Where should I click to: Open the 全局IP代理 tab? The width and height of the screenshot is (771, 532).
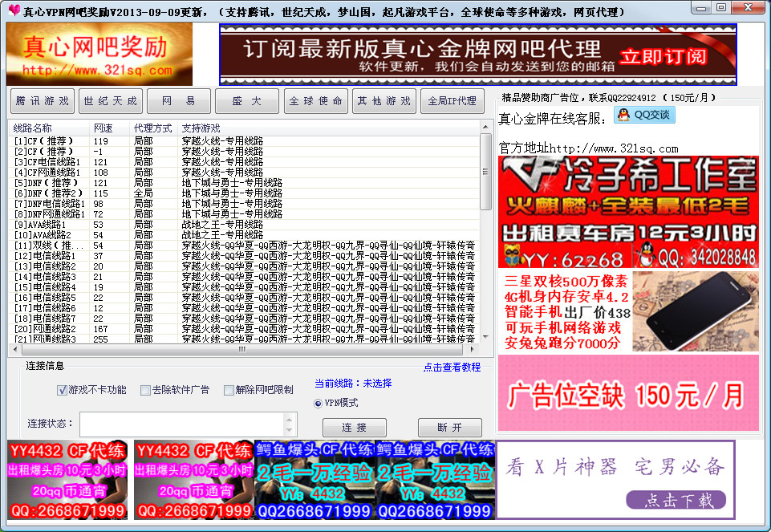pyautogui.click(x=452, y=101)
